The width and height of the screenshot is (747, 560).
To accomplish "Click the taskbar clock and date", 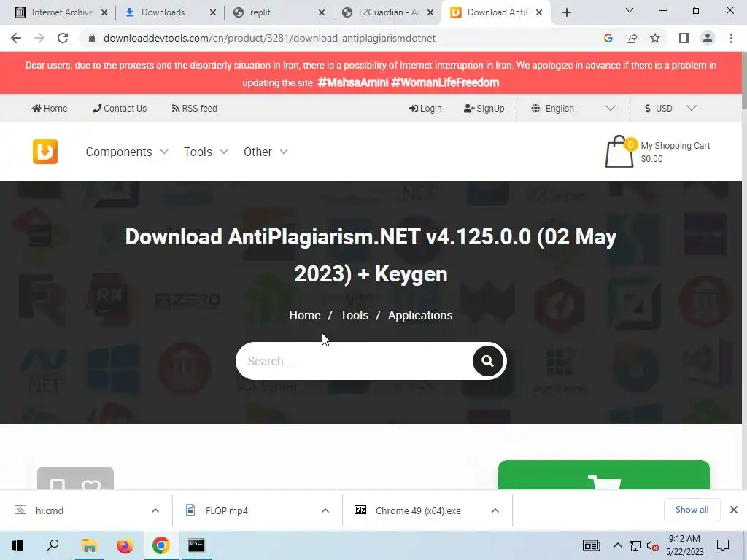I will [684, 545].
